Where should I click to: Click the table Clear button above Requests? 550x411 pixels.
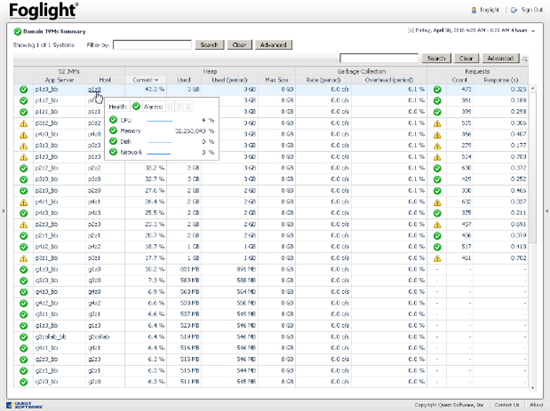click(466, 58)
